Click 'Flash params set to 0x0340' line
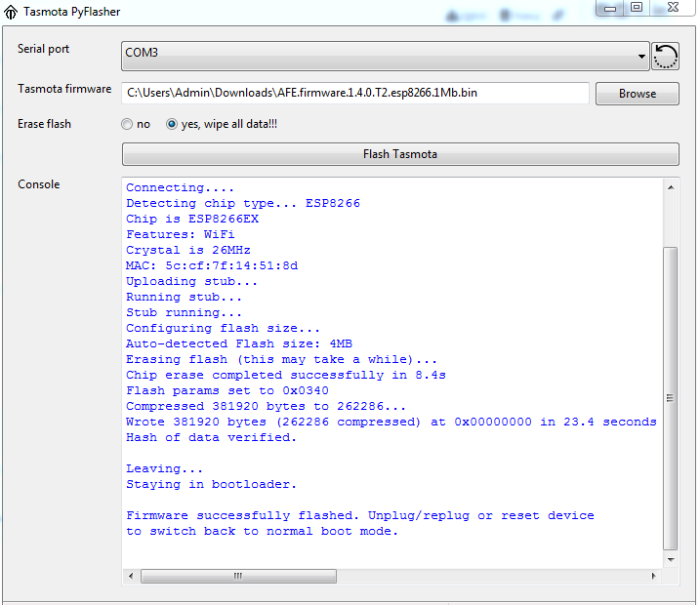Screen dimensions: 700x605 (x=227, y=391)
